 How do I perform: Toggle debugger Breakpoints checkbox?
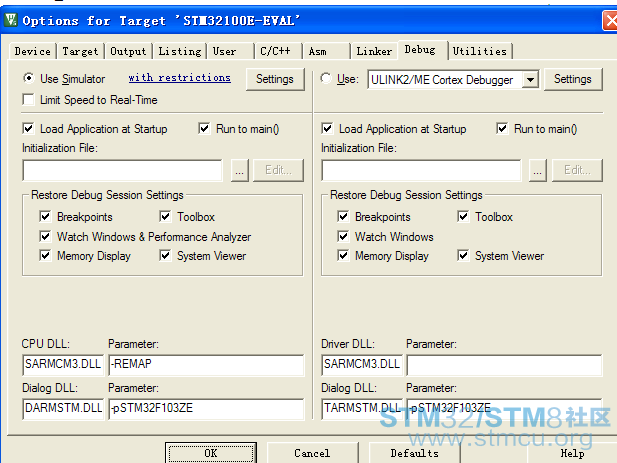pos(343,216)
